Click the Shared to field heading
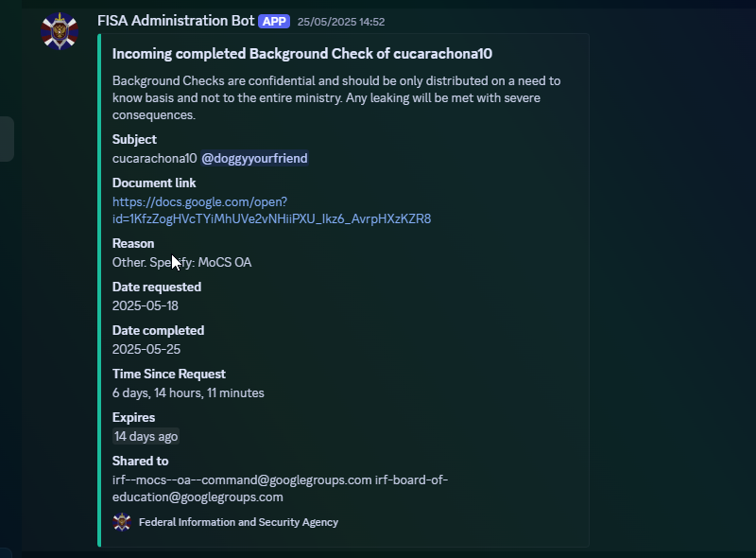Screen dimensions: 756x558 (x=140, y=461)
